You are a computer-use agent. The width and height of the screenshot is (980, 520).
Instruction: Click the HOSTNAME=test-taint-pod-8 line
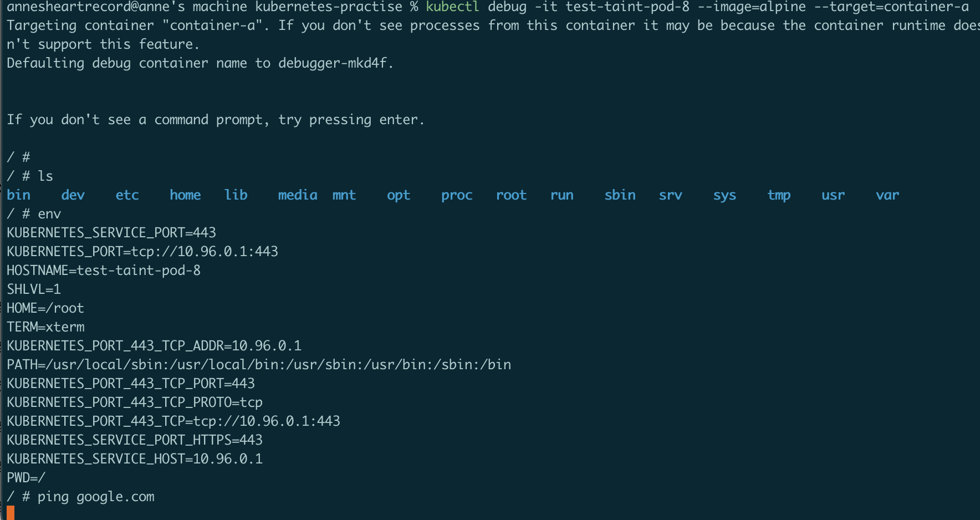pyautogui.click(x=104, y=271)
